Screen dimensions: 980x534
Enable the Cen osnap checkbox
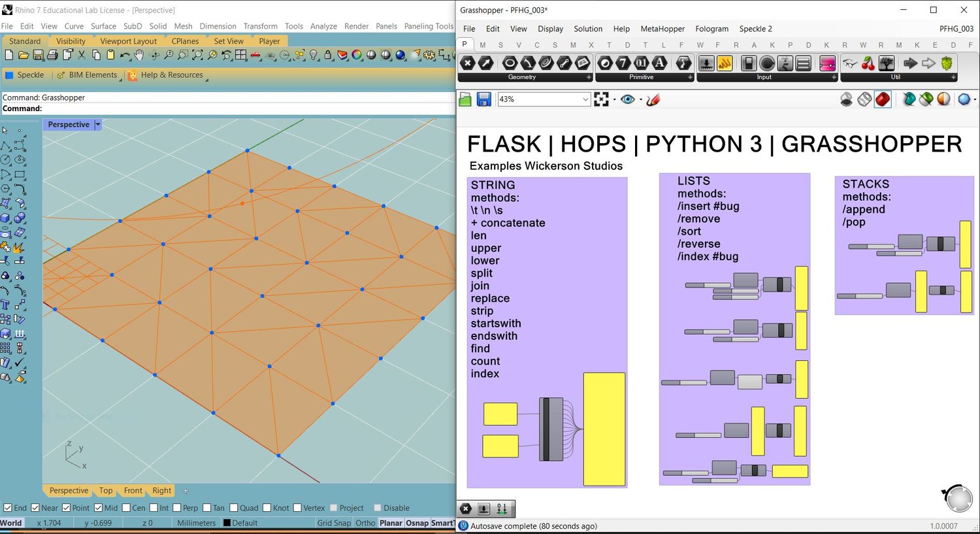click(126, 508)
